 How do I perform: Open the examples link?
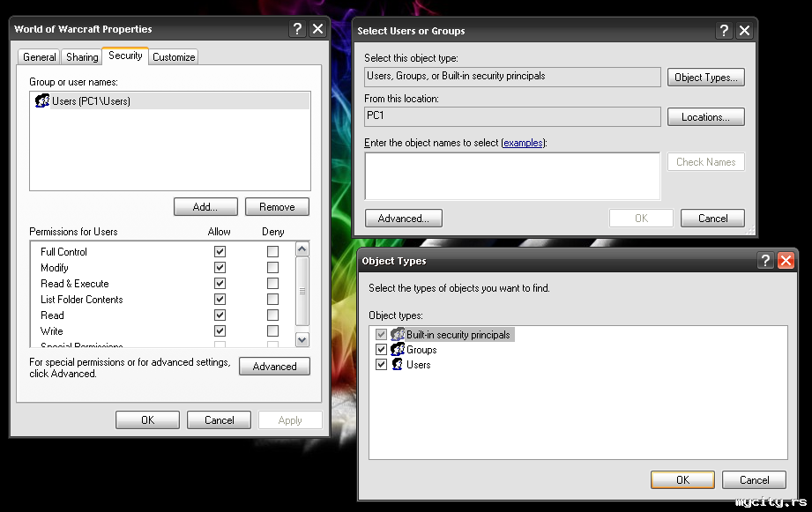(x=523, y=143)
